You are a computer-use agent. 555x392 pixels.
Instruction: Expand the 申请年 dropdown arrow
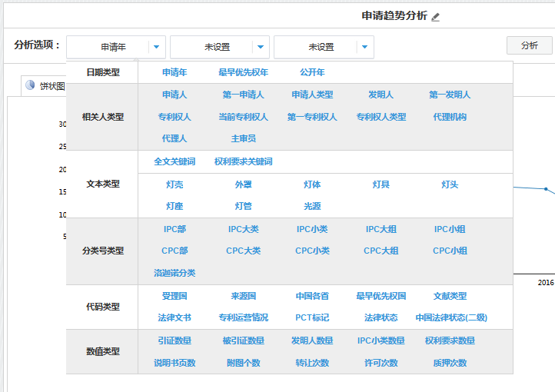tap(156, 47)
